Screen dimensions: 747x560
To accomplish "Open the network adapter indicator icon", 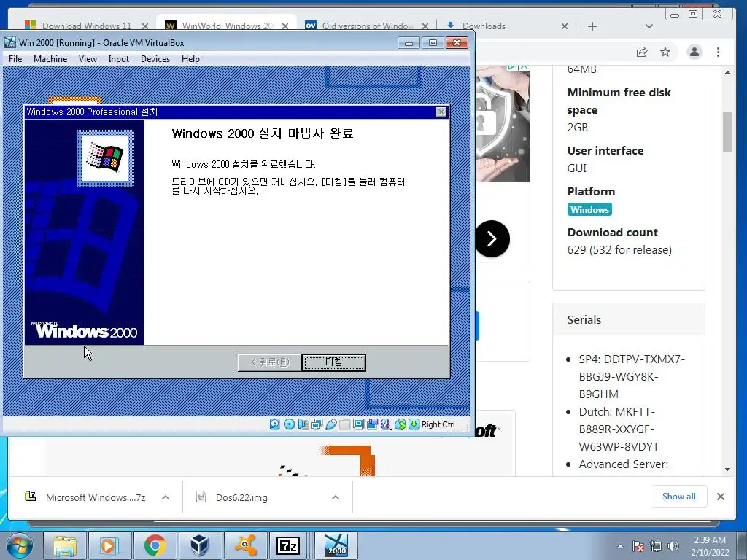I will click(317, 424).
